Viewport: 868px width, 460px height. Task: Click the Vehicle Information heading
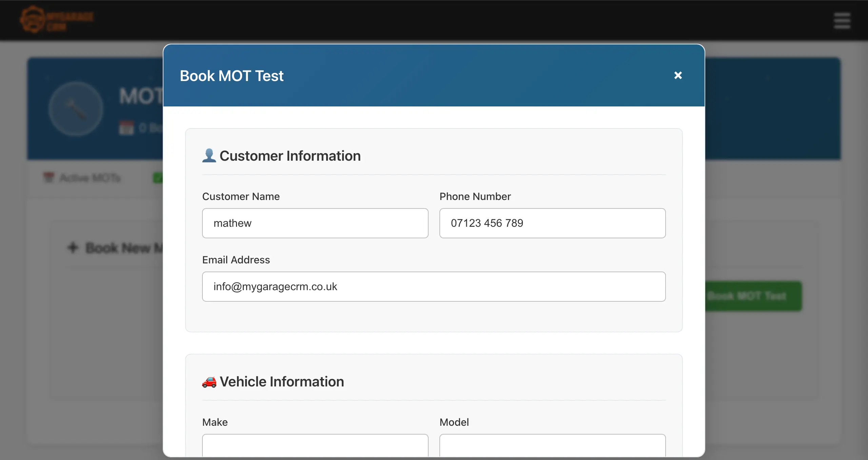click(282, 382)
